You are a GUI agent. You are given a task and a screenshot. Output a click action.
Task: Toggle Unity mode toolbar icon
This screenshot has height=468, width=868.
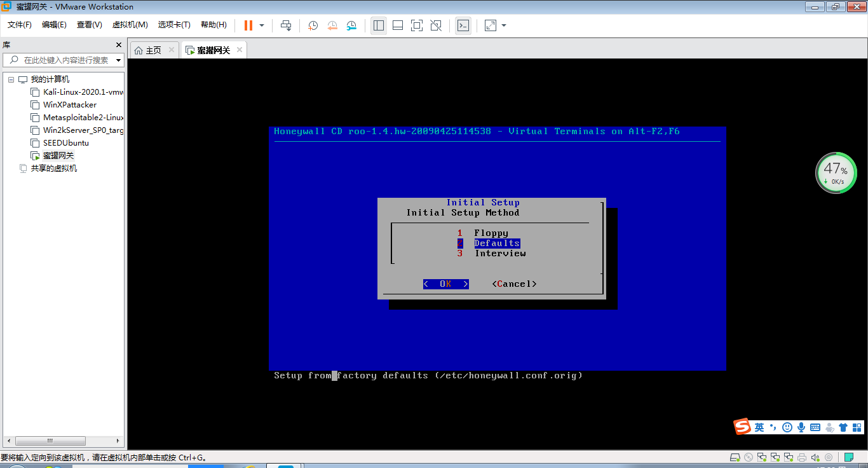pos(436,25)
